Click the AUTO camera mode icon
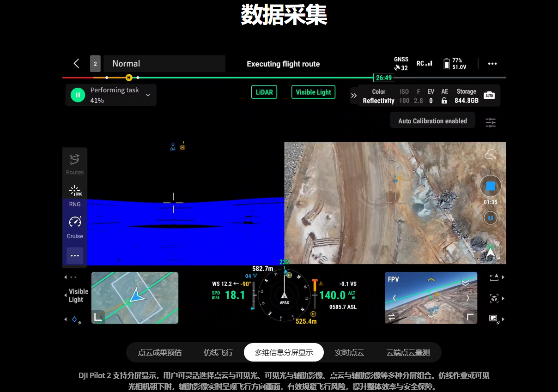 click(x=489, y=96)
